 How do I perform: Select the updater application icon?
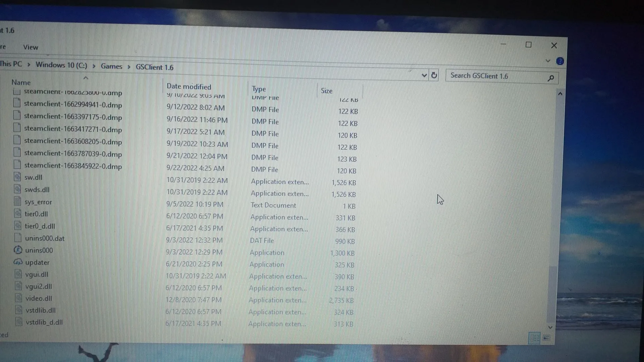tap(18, 262)
